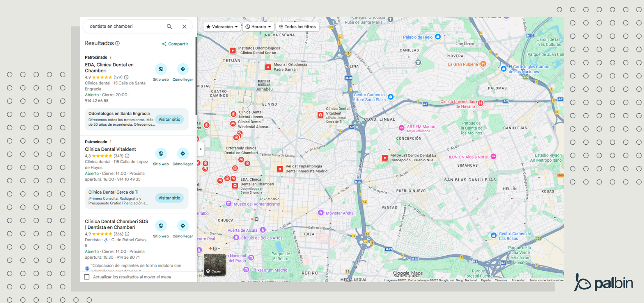Click the Capas layers thumbnail
The width and height of the screenshot is (644, 303).
tap(214, 265)
